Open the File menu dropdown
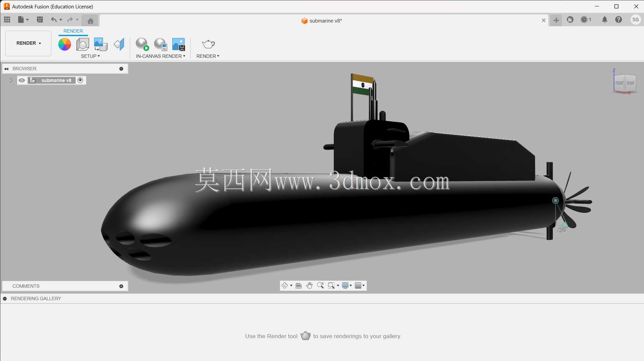The height and width of the screenshot is (361, 644). point(23,19)
